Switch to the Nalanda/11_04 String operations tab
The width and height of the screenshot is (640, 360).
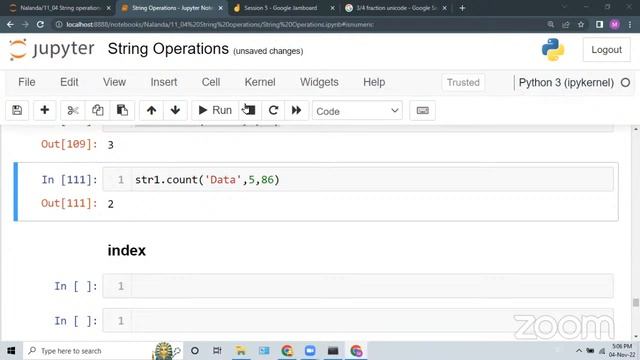point(60,8)
